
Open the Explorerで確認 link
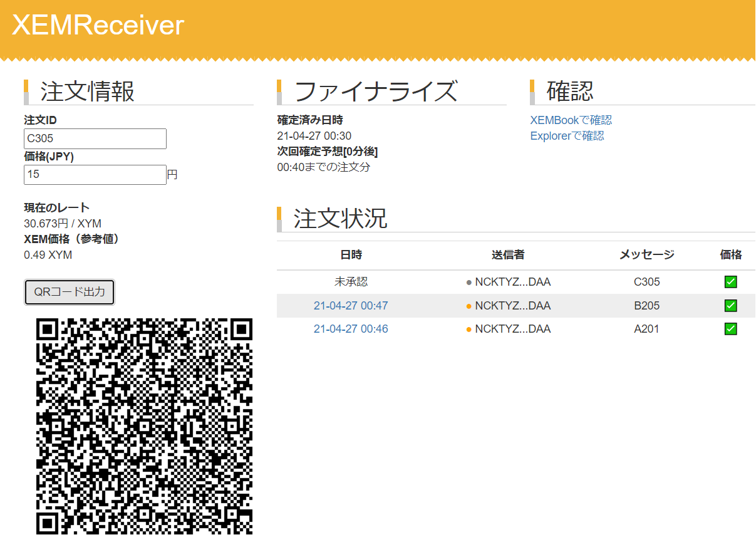click(x=567, y=136)
